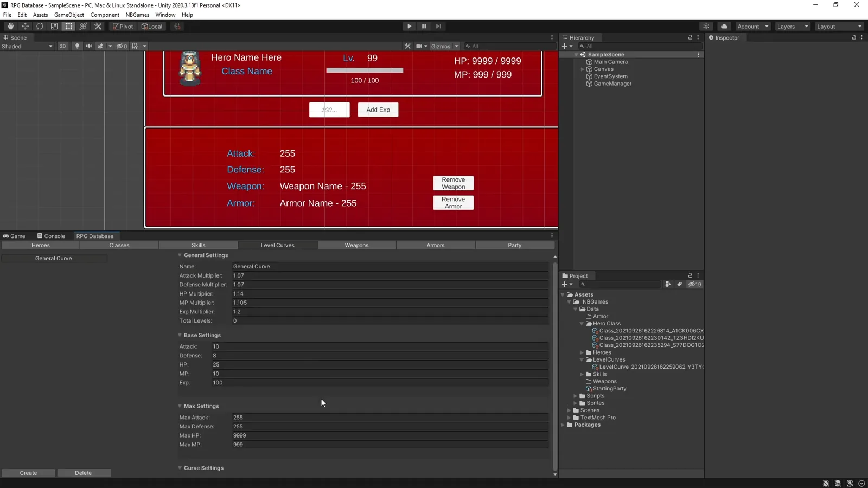Open custom editor tools
The height and width of the screenshot is (488, 868).
(98, 26)
